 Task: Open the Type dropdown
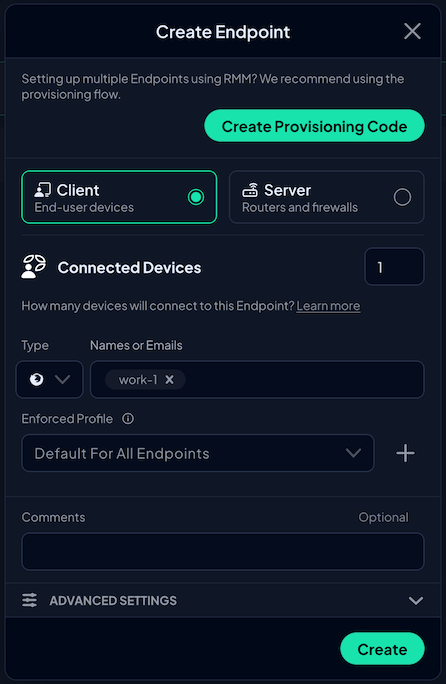pos(49,380)
